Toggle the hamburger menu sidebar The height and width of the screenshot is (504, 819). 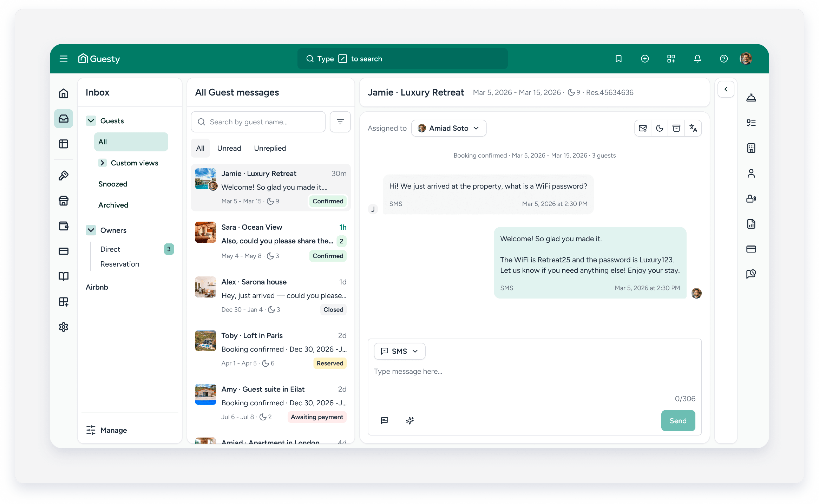click(x=64, y=59)
